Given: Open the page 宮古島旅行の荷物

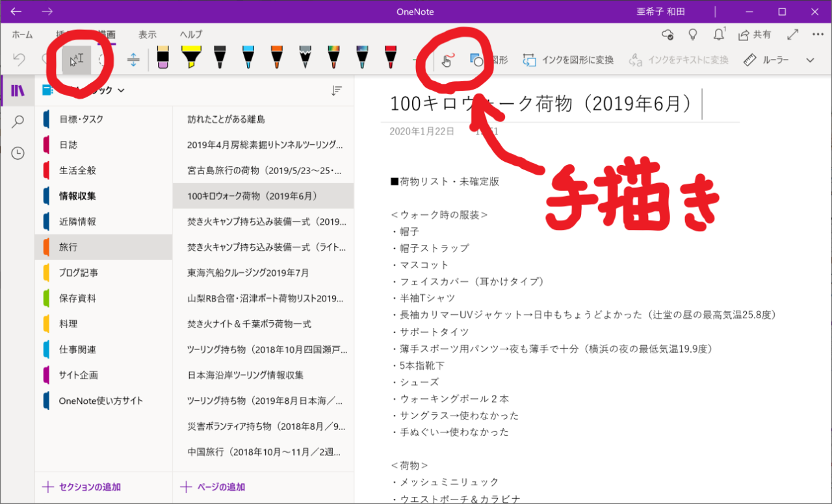Looking at the screenshot, I should pos(263,170).
